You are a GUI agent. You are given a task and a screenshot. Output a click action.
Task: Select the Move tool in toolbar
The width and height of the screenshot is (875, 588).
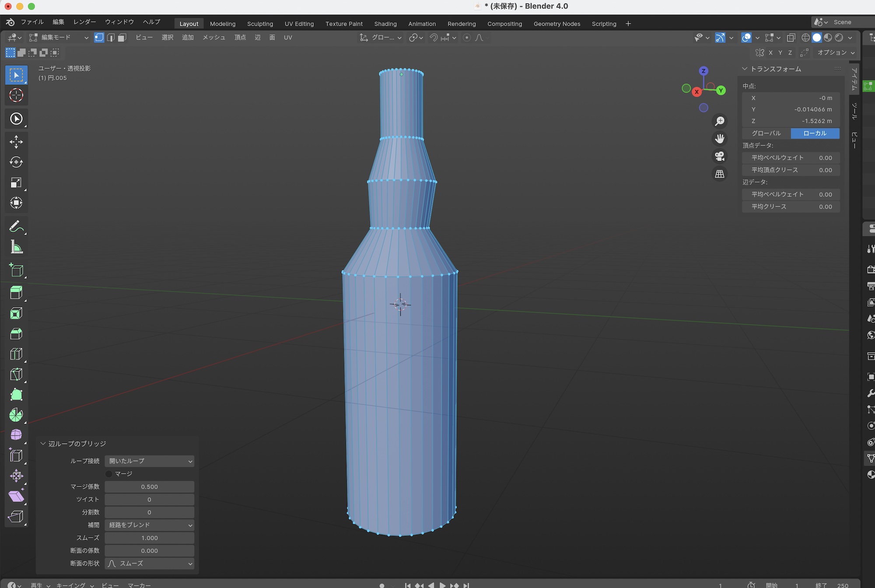point(16,142)
